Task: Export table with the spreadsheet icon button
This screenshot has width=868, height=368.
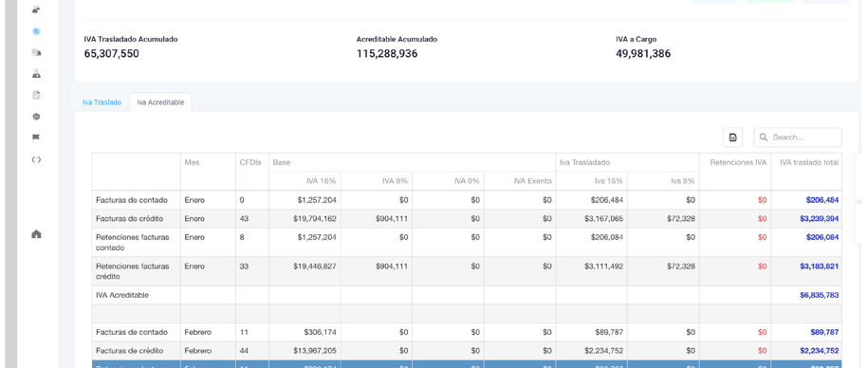Action: click(x=733, y=138)
